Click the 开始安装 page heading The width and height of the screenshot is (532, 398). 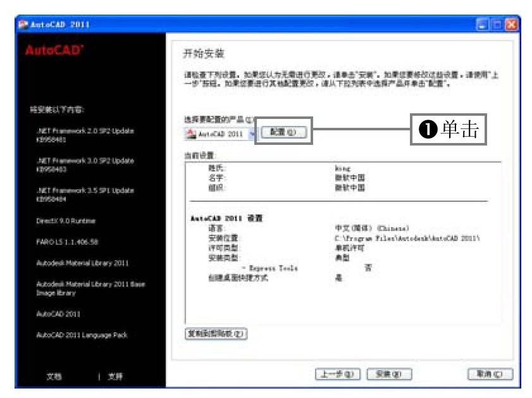point(204,54)
